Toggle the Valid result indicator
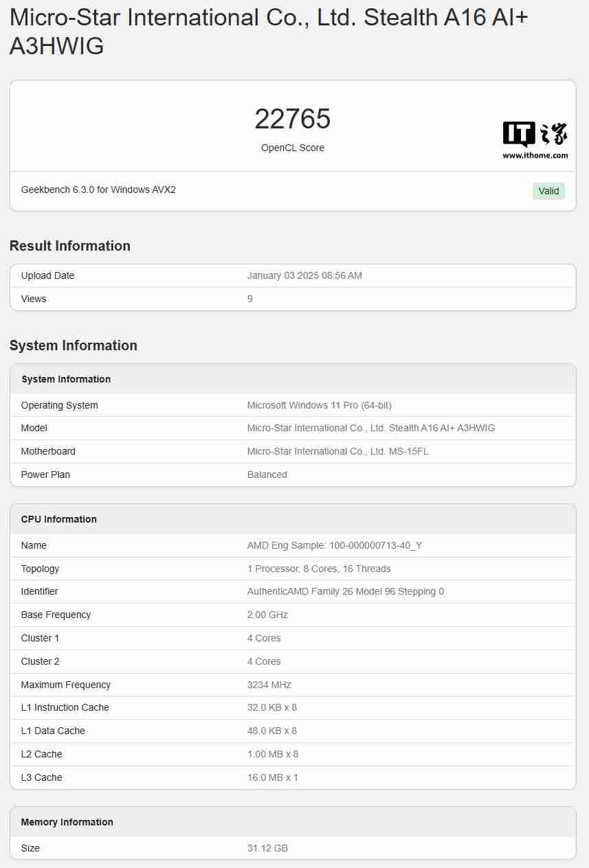 click(548, 191)
